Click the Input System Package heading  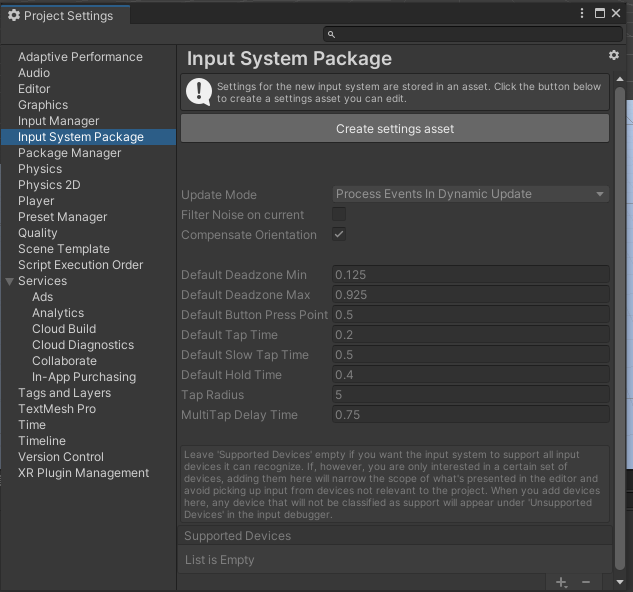coord(289,59)
